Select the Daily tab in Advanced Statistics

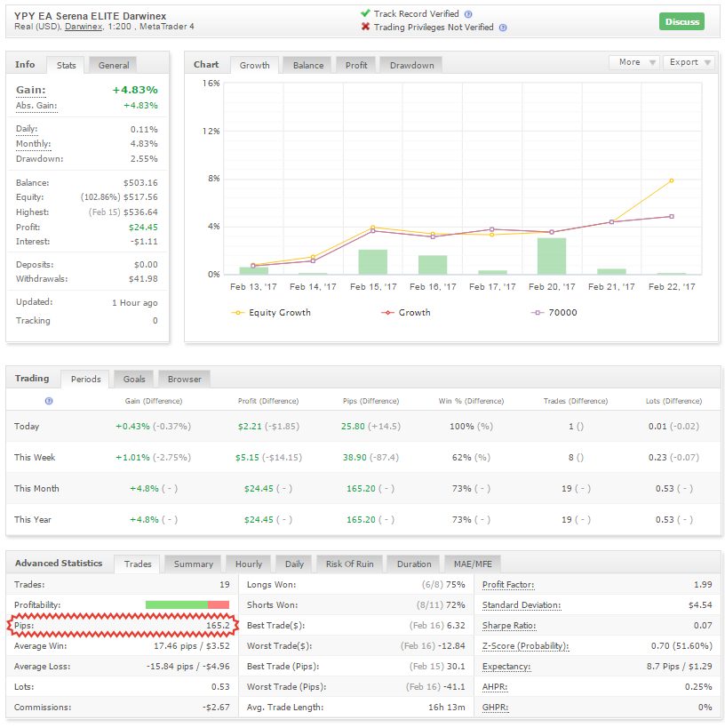click(294, 564)
